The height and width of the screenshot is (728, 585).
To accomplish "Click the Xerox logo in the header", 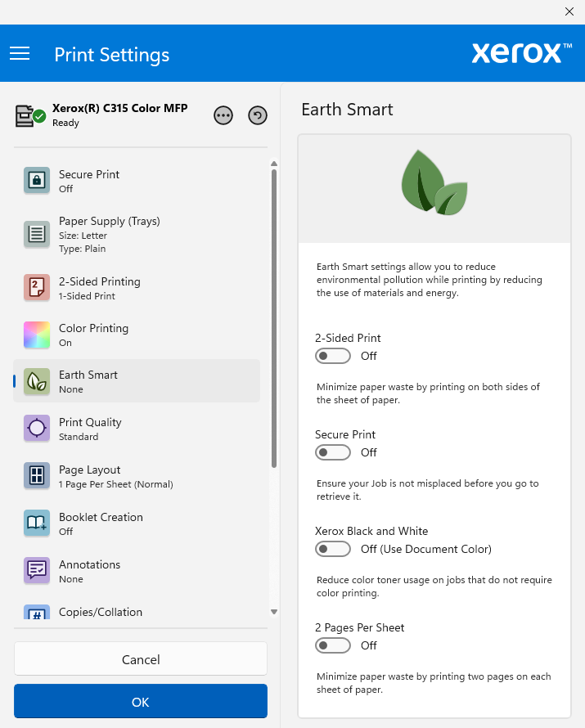I will point(522,53).
